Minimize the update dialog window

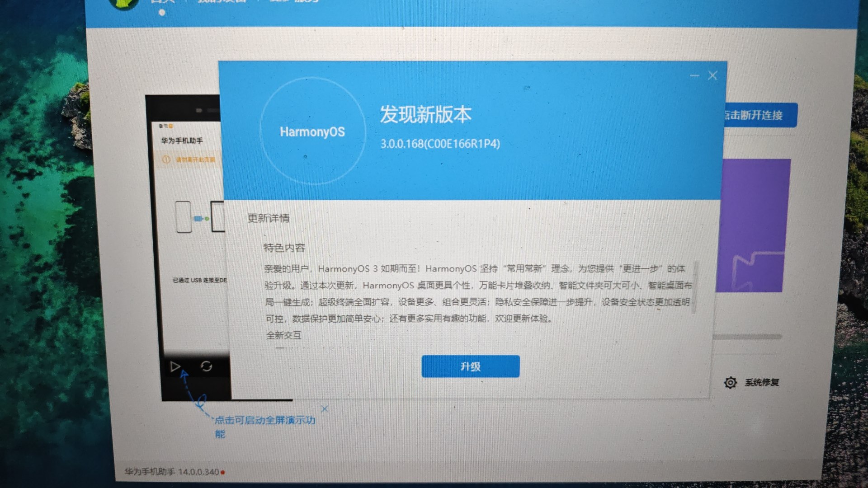tap(694, 76)
